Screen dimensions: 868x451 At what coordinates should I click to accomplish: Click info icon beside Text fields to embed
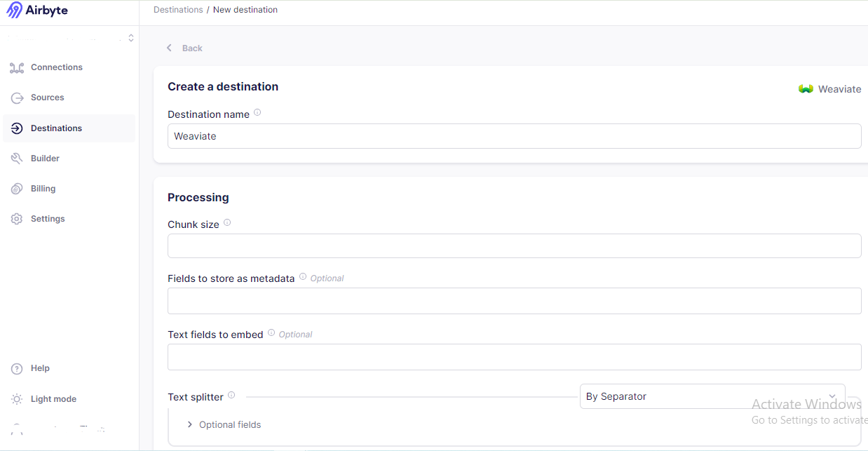(271, 332)
